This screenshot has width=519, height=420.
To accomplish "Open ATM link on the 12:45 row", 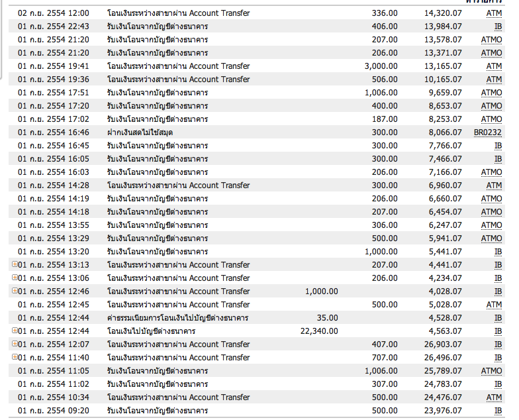I will coord(494,305).
